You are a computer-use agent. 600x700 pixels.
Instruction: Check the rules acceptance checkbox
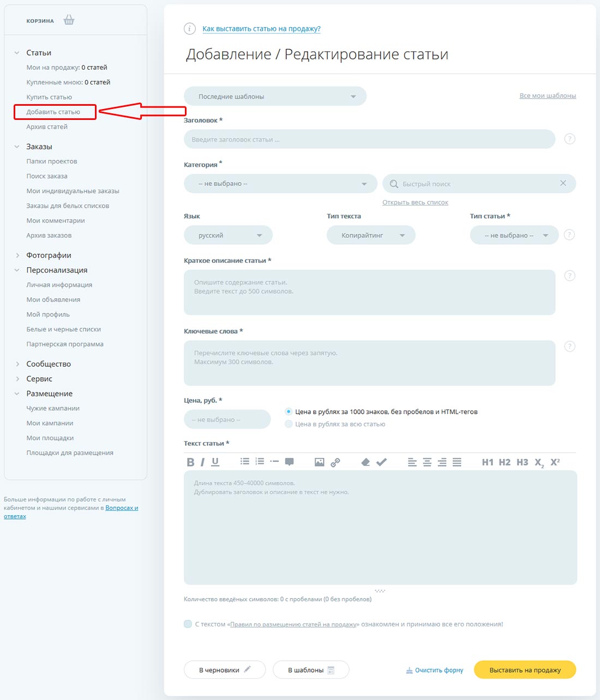pyautogui.click(x=187, y=624)
